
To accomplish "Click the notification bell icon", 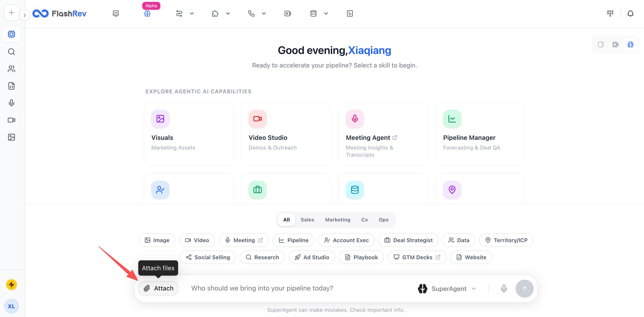I will [x=630, y=13].
